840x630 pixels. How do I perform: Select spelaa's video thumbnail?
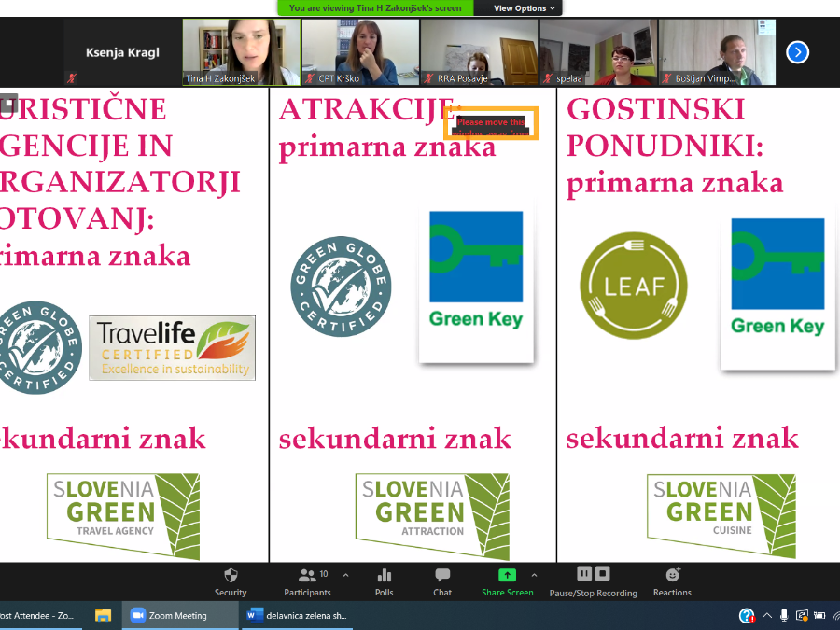598,52
